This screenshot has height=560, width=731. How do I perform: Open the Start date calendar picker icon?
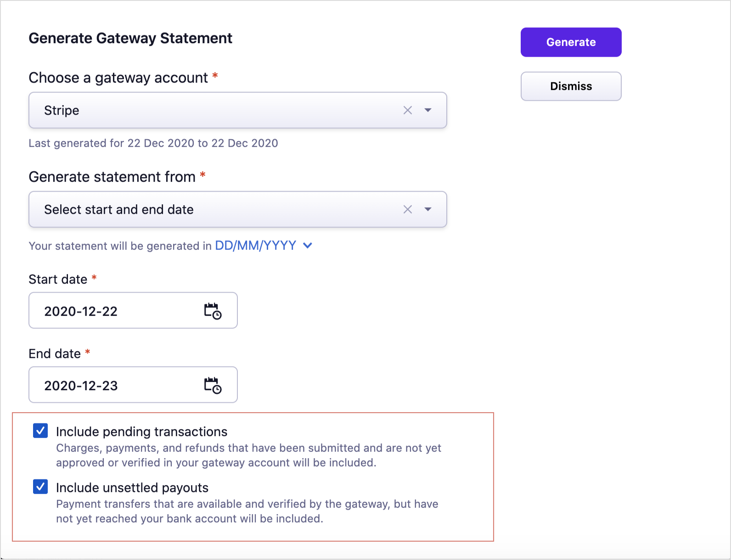click(x=213, y=311)
